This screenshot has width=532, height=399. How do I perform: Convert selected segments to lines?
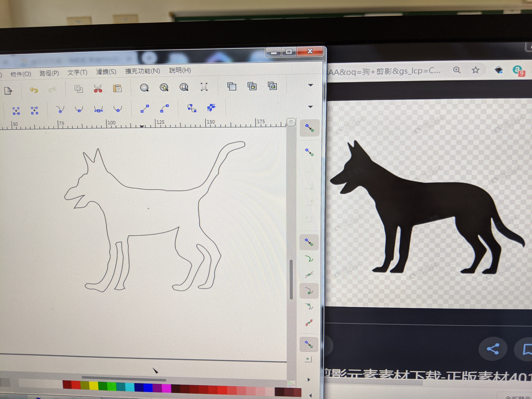coord(145,109)
